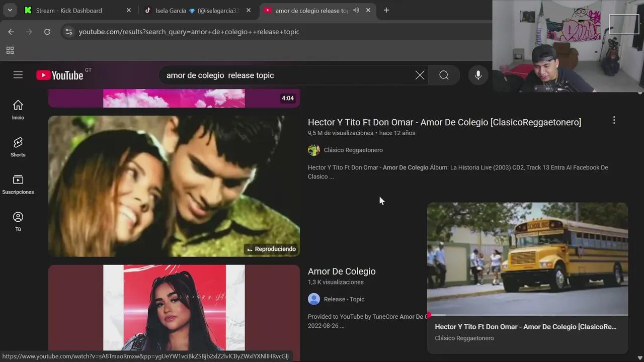Viewport: 644px width, 362px height.
Task: Open the Release - Topic channel name
Action: [x=344, y=299]
